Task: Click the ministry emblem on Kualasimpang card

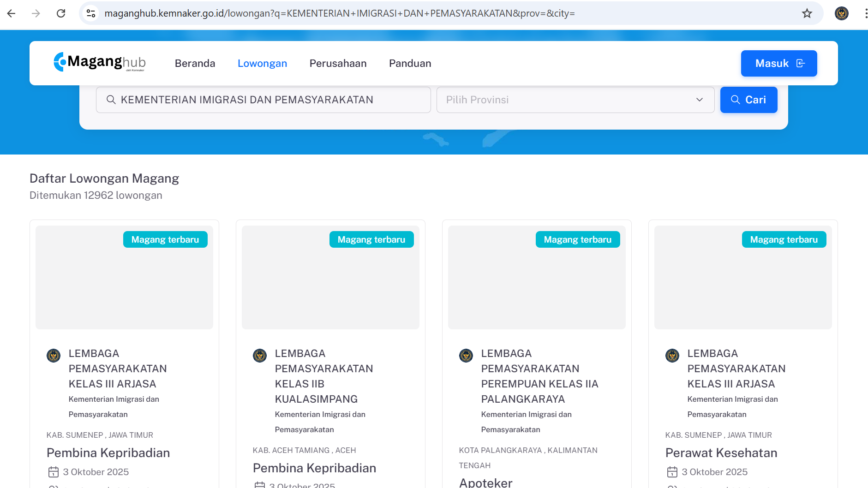Action: (260, 356)
